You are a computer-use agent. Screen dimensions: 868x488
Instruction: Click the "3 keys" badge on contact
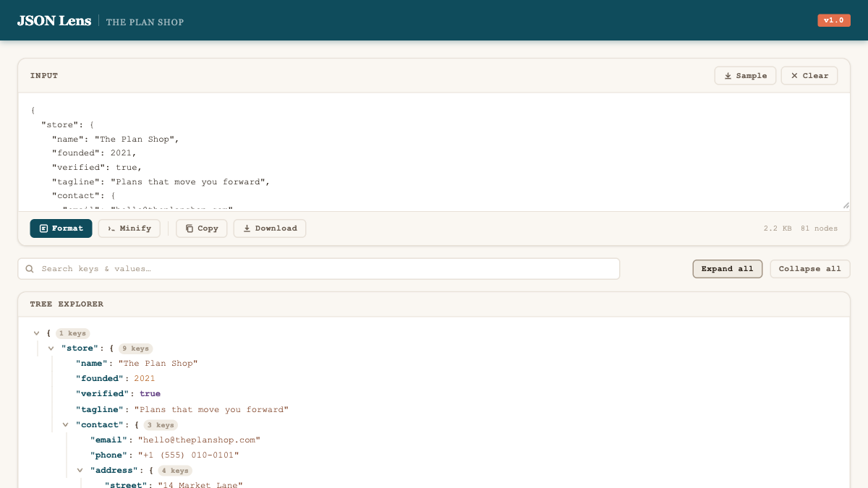(161, 425)
